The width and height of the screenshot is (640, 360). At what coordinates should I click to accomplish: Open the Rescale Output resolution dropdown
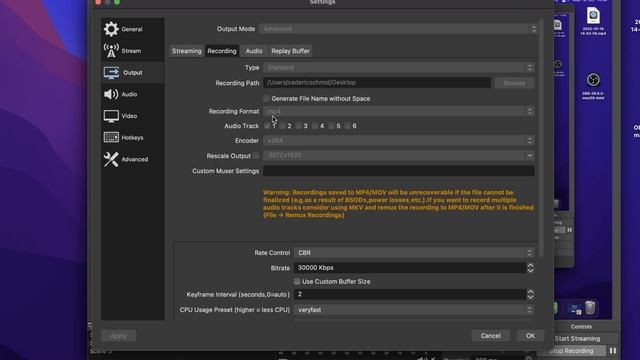click(398, 156)
